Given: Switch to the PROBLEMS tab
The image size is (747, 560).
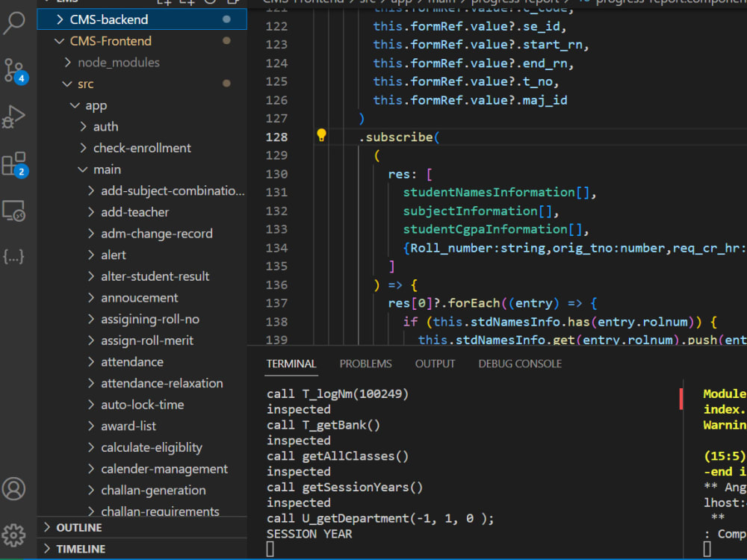Looking at the screenshot, I should (365, 364).
